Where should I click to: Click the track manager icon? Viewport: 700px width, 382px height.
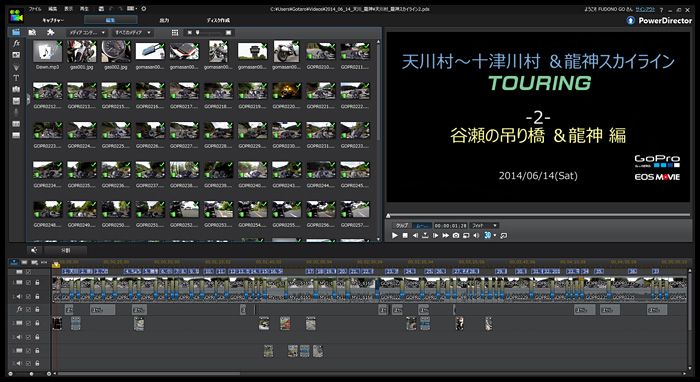tap(34, 262)
